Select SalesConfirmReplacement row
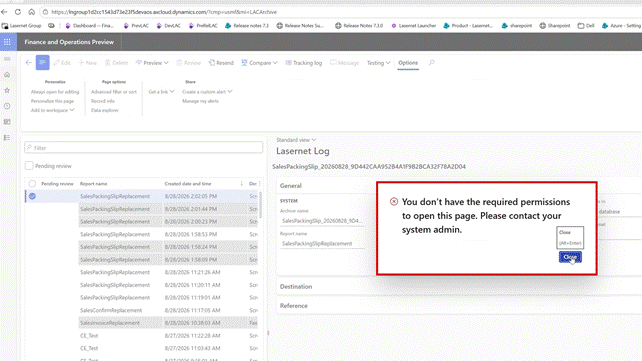Image resolution: width=642 pixels, height=361 pixels. pos(141,310)
